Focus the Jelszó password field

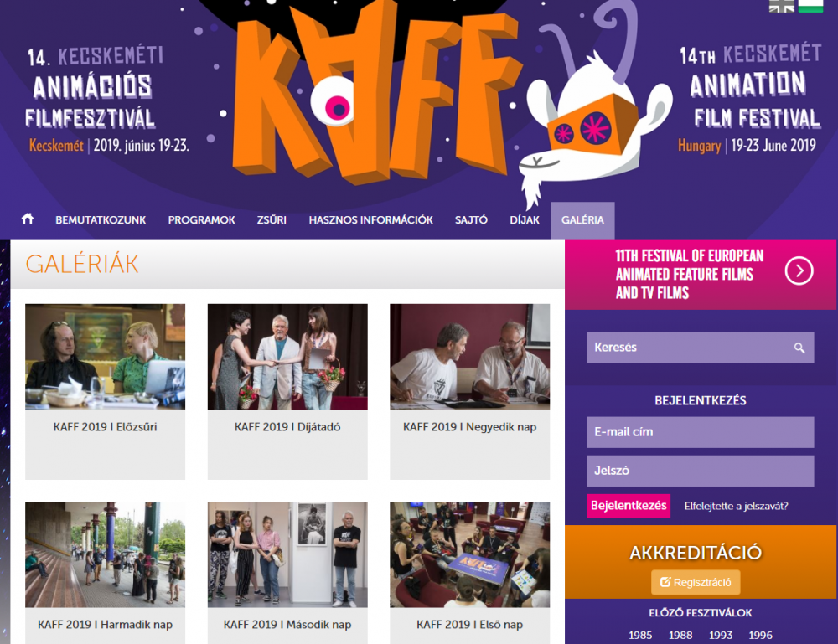[700, 471]
